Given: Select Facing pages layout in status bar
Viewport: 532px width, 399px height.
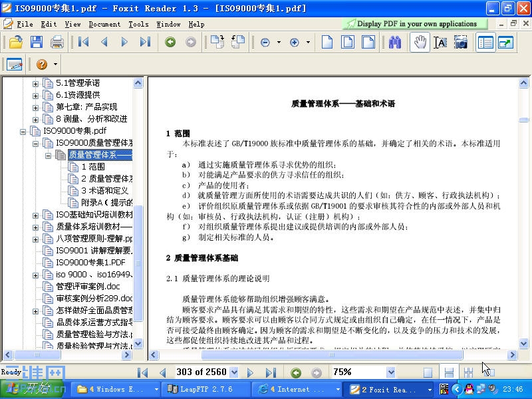Looking at the screenshot, I should coord(469,372).
